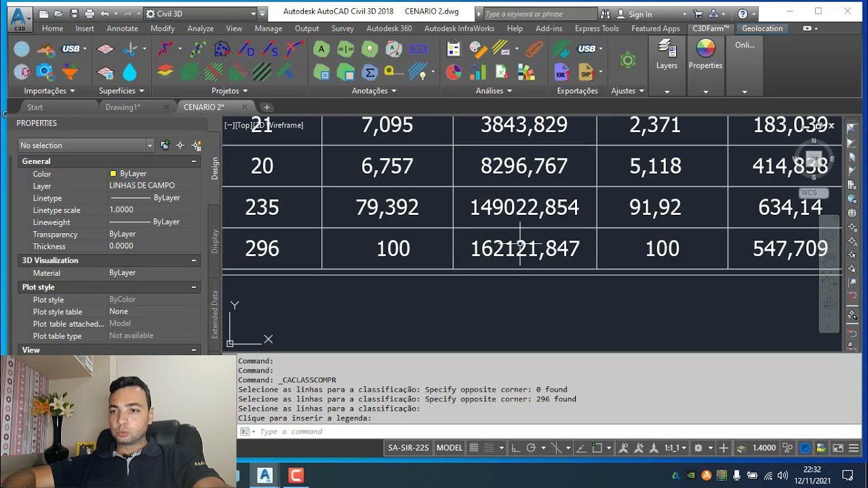Click the yellow tape measure icon
This screenshot has height=488, width=868.
click(393, 71)
